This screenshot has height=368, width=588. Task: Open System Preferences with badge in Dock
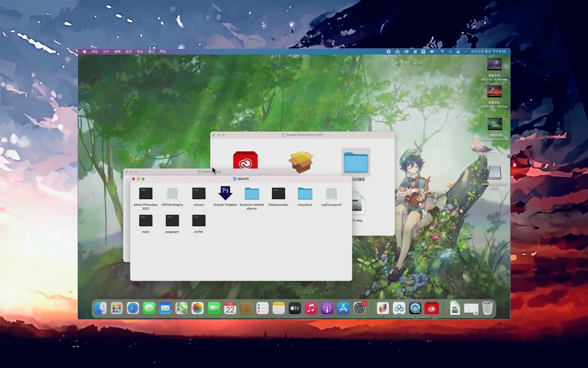click(x=360, y=308)
